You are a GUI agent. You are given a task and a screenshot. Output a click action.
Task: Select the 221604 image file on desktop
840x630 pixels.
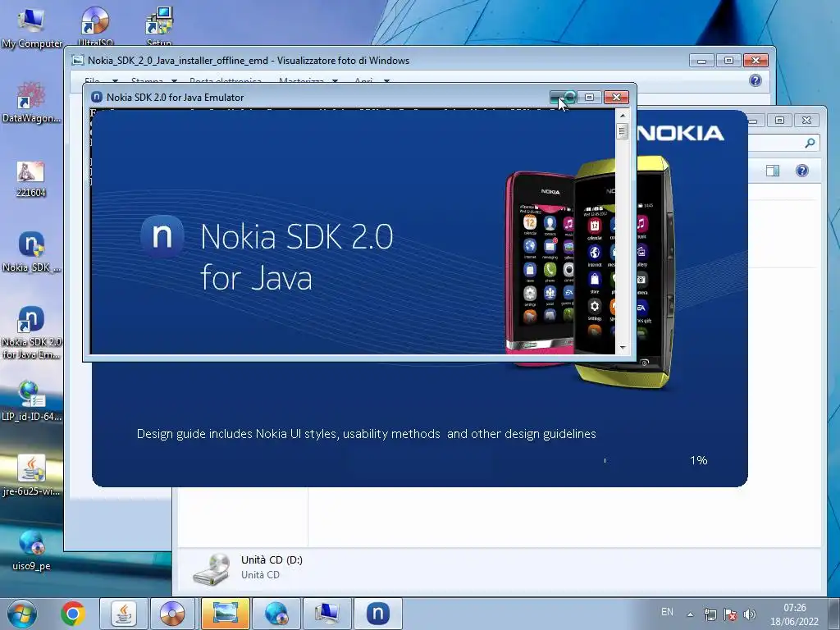30,180
